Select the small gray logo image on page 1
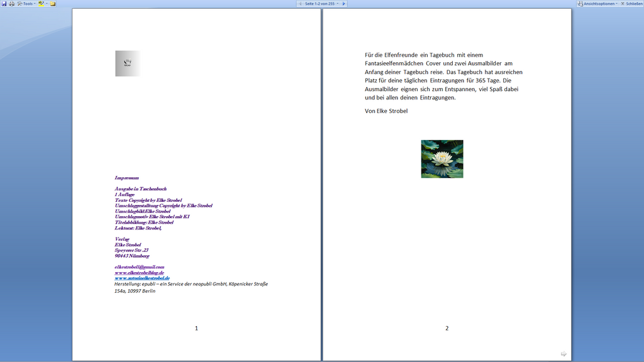Viewport: 644px width, 362px height. 127,63
